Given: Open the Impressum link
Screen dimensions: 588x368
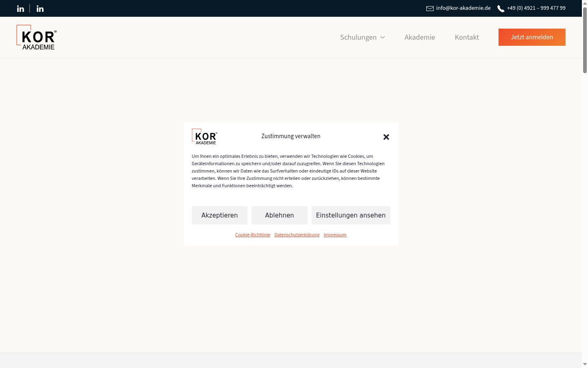Looking at the screenshot, I should (x=335, y=235).
